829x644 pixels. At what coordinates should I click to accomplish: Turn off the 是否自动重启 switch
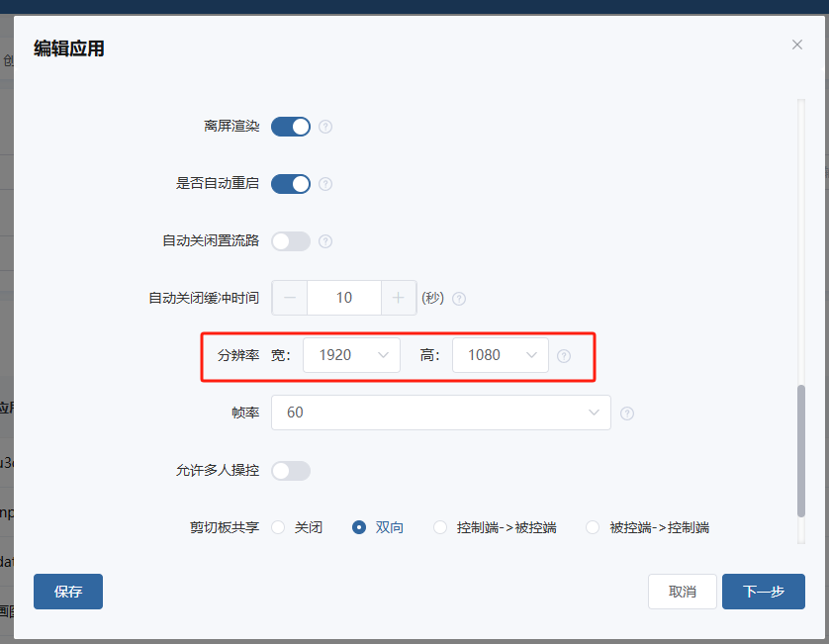coord(290,184)
